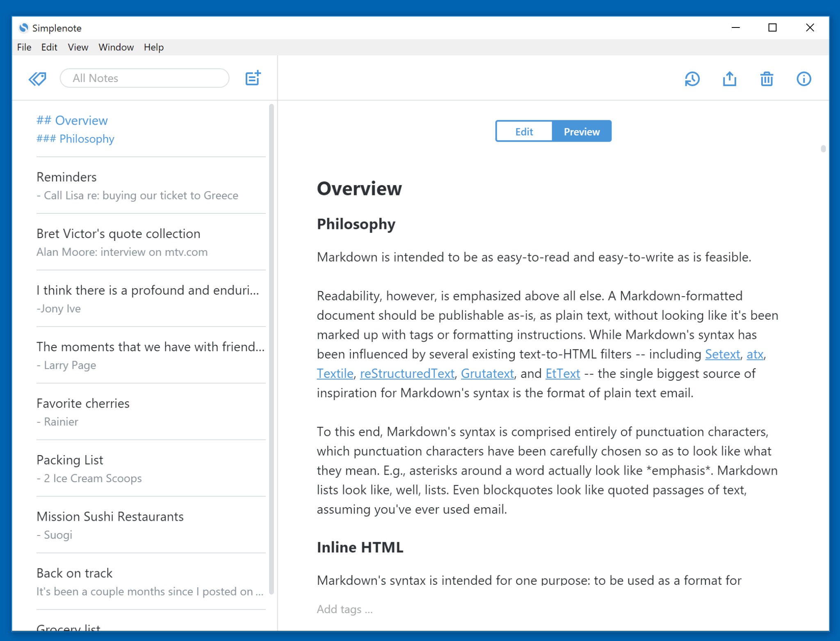Open the File menu

click(24, 47)
